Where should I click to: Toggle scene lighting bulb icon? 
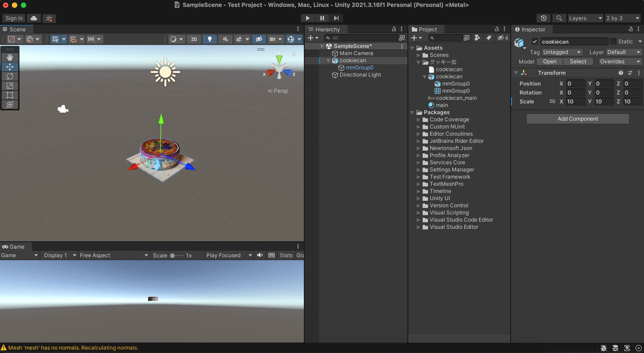(210, 39)
